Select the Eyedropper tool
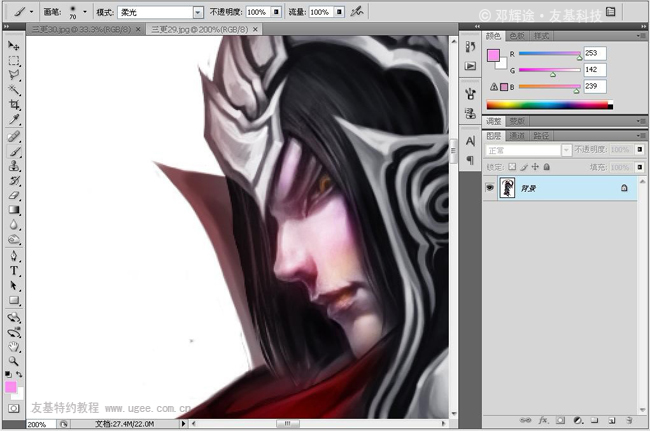 (x=14, y=119)
